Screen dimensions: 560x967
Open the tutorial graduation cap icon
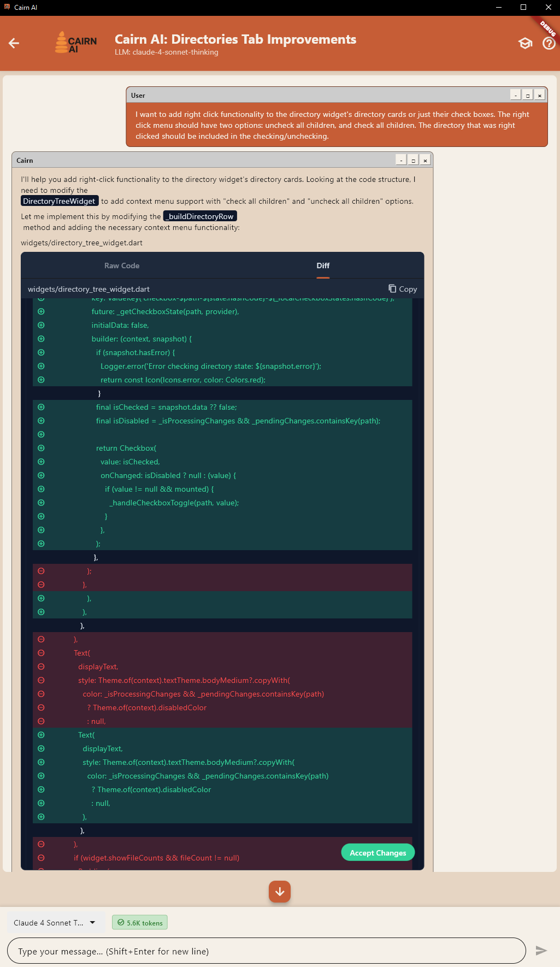click(x=525, y=43)
